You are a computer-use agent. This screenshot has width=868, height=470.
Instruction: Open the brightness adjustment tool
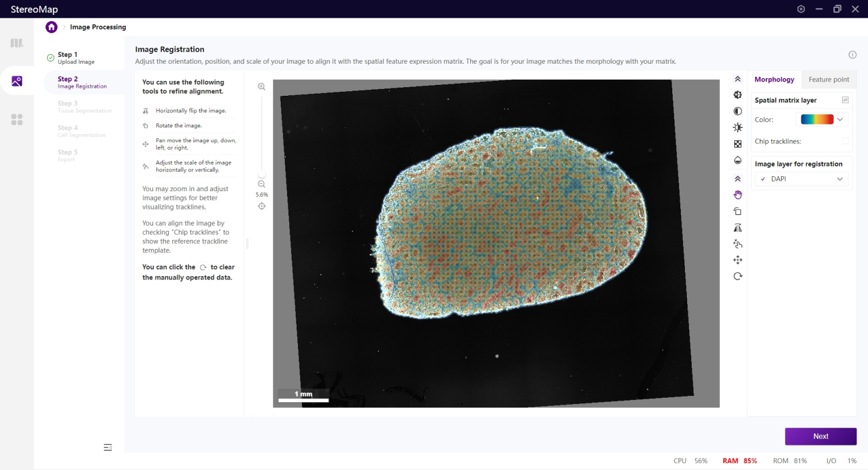click(738, 127)
